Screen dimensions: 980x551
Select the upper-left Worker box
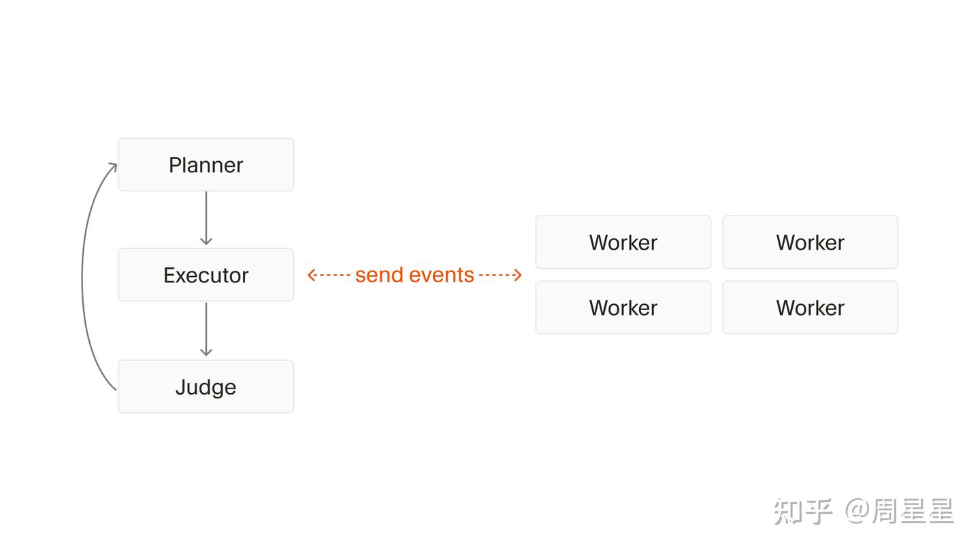[x=623, y=242]
